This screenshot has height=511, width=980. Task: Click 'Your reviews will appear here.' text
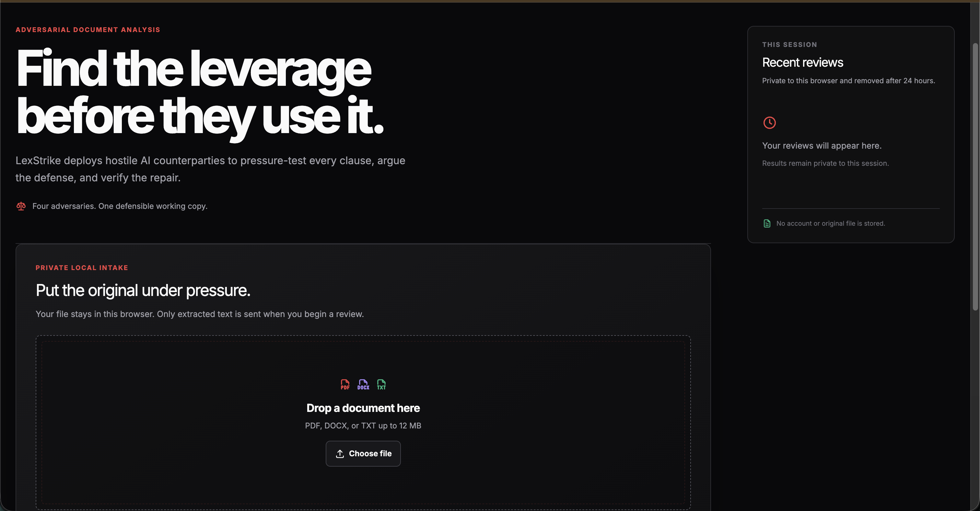tap(822, 146)
